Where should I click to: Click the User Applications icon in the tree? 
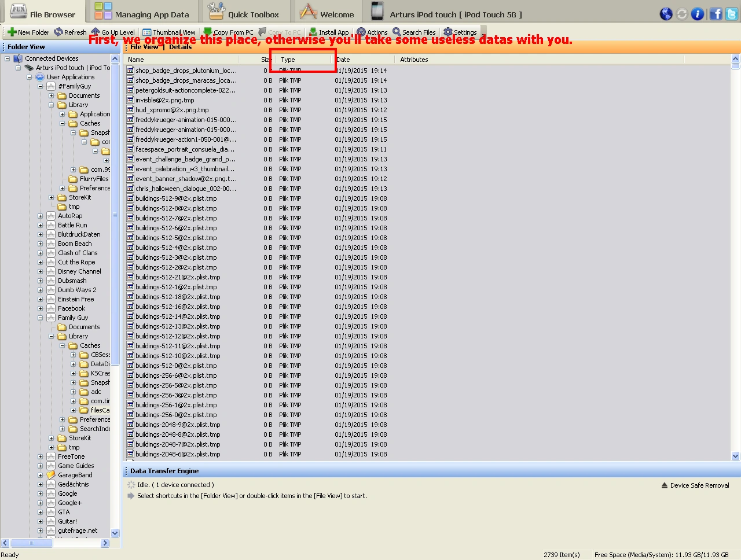tap(40, 77)
